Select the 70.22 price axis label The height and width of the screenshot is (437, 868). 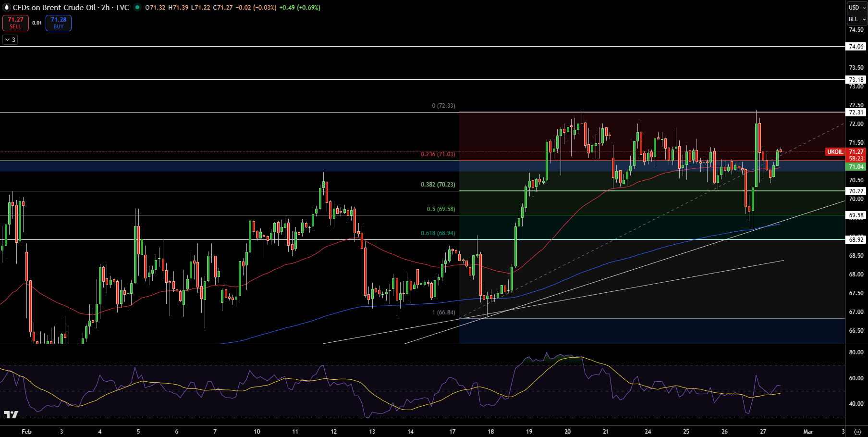pyautogui.click(x=856, y=191)
